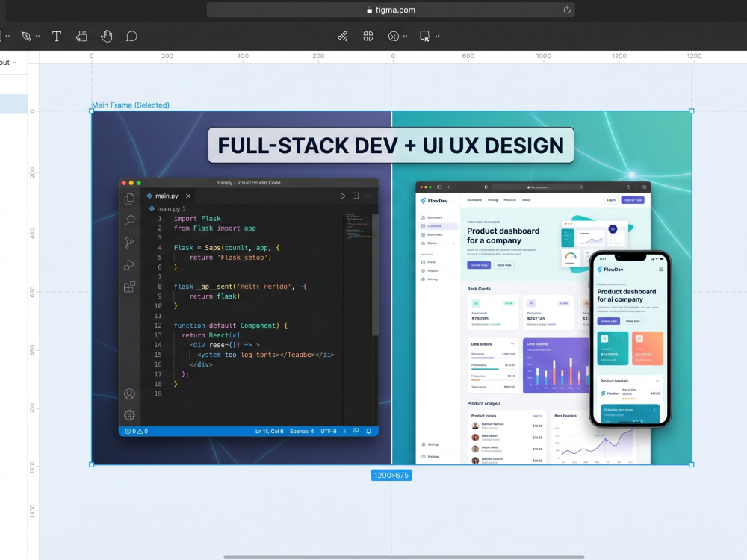Click the UTF-8 encoding status item
The image size is (747, 560).
(328, 432)
